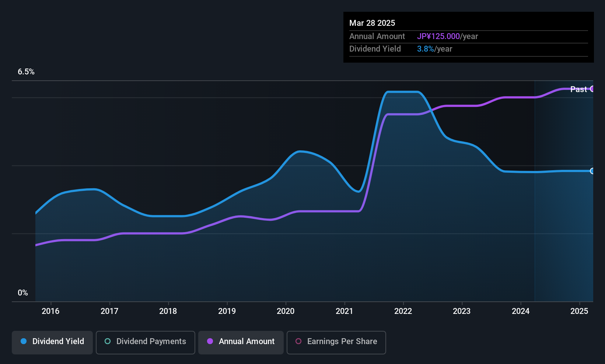Click the Mar 28 2025 tooltip date
The image size is (605, 364).
(x=372, y=23)
